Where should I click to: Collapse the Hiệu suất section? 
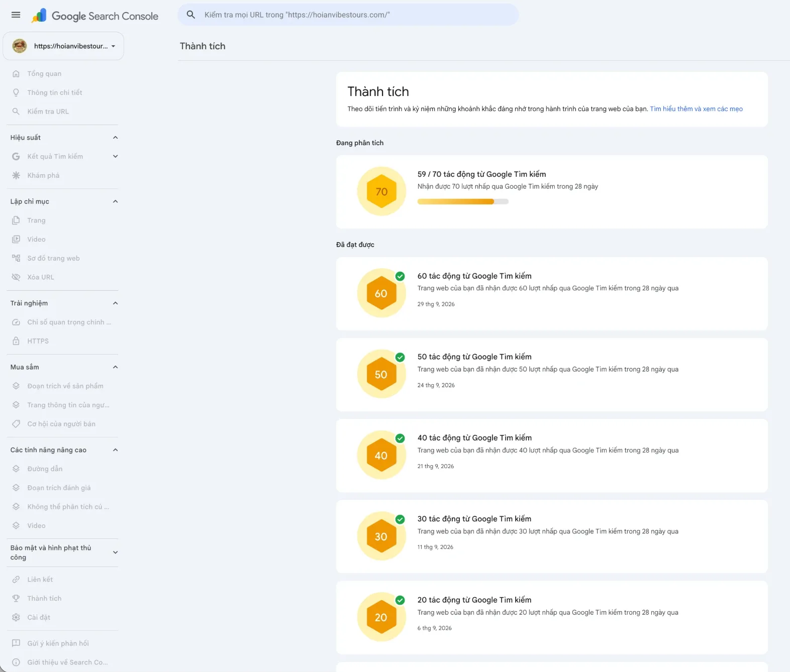116,138
